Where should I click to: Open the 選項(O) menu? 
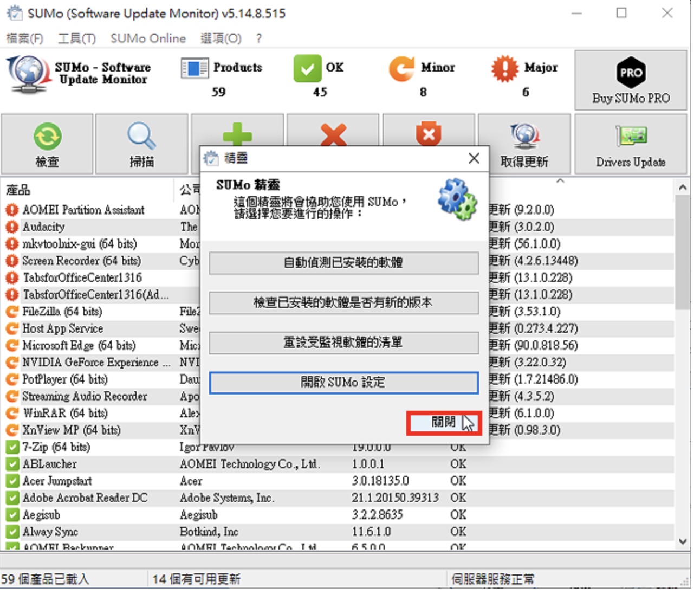221,38
